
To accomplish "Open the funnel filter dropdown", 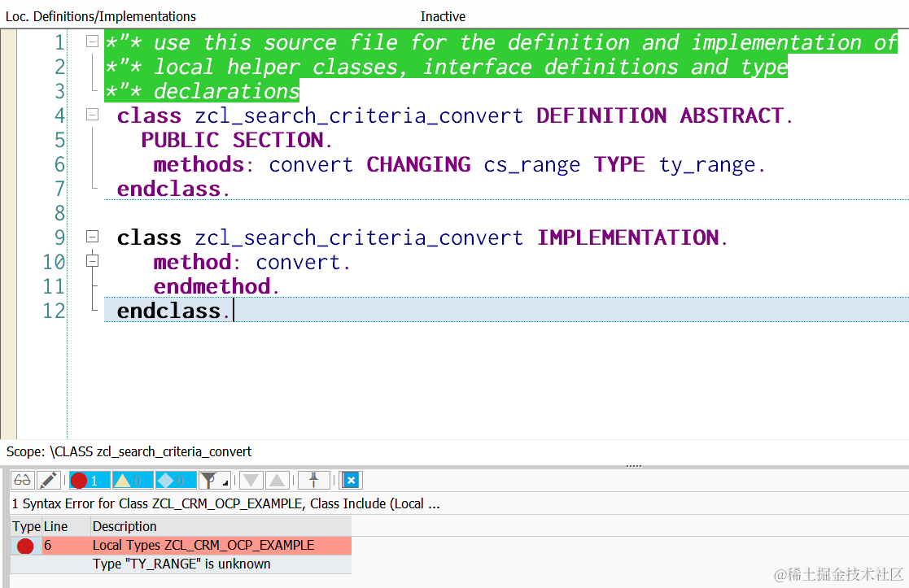I will point(214,481).
